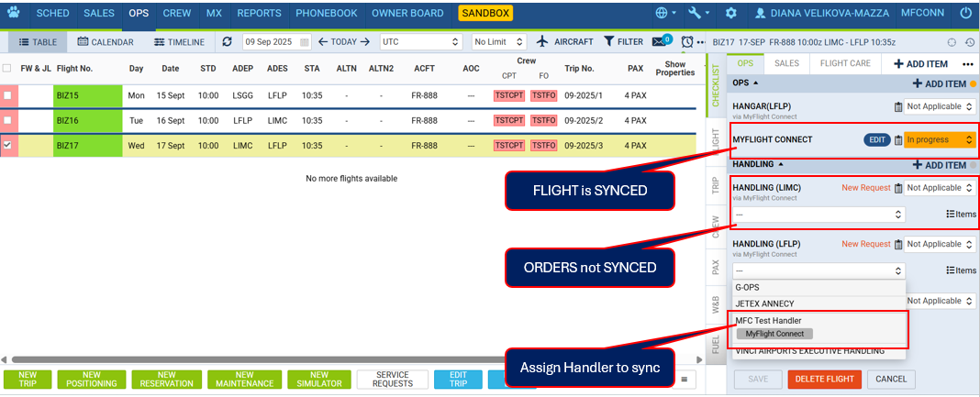Screen dimensions: 980x397
Task: Select MFC Test Handler from handler list
Action: tap(768, 320)
